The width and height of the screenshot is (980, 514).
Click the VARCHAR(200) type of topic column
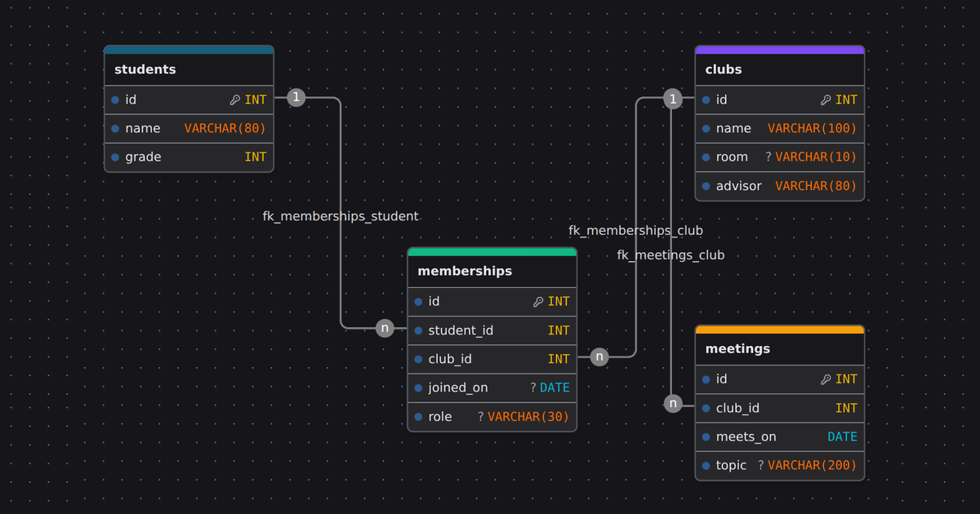point(813,465)
